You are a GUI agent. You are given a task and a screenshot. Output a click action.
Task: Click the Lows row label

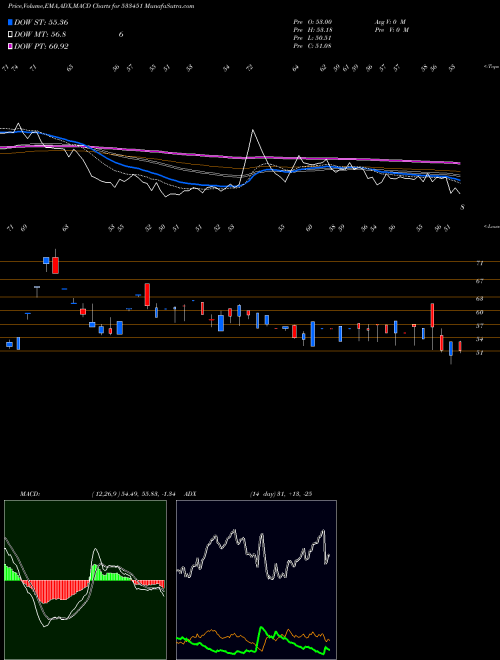click(491, 226)
